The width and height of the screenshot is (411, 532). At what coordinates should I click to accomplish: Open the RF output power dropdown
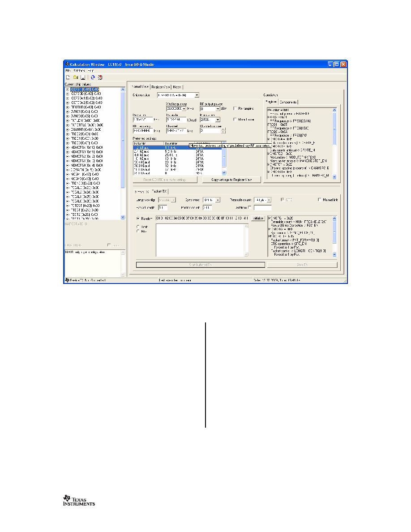[218, 109]
